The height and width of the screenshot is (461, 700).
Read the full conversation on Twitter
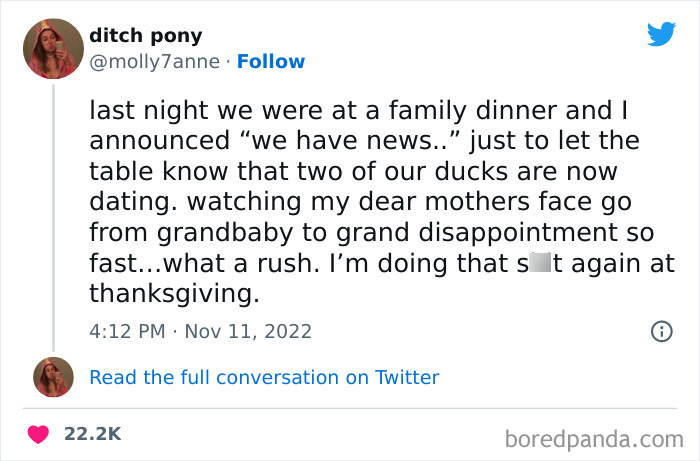point(264,377)
